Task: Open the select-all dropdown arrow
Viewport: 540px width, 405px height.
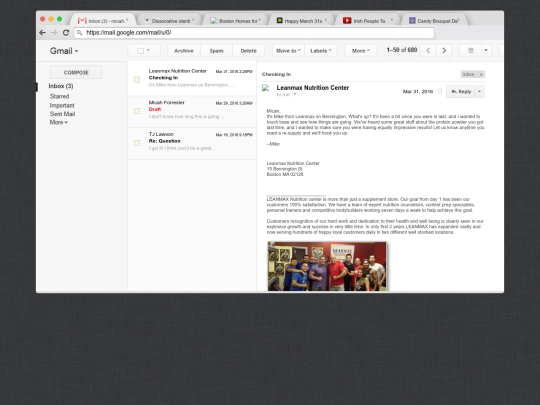Action: 148,50
